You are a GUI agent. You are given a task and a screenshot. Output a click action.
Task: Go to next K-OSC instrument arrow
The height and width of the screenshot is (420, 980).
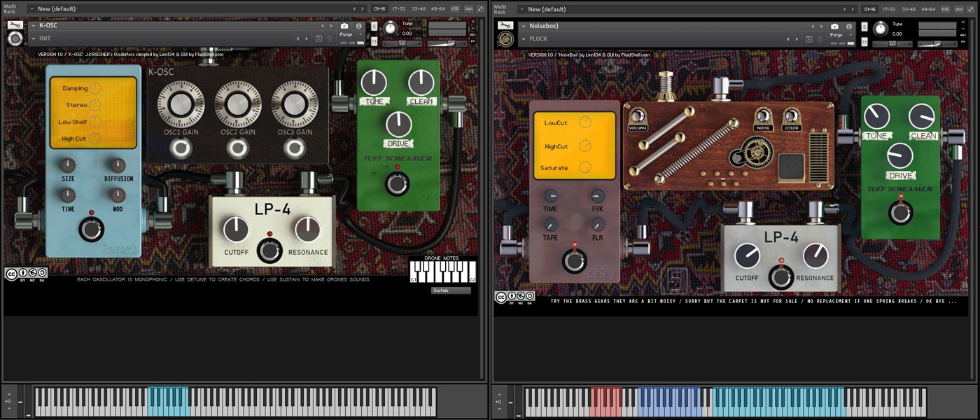click(x=331, y=26)
